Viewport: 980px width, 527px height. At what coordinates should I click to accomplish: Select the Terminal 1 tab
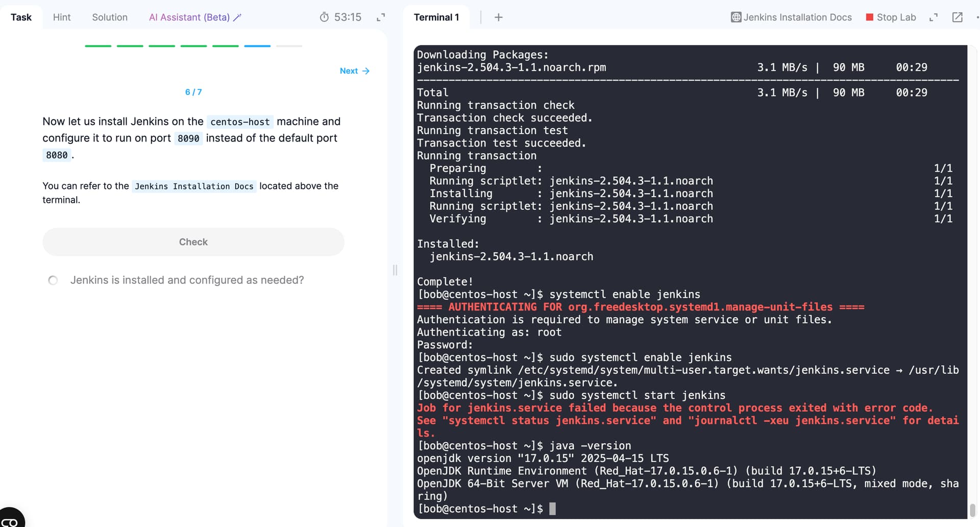tap(436, 17)
